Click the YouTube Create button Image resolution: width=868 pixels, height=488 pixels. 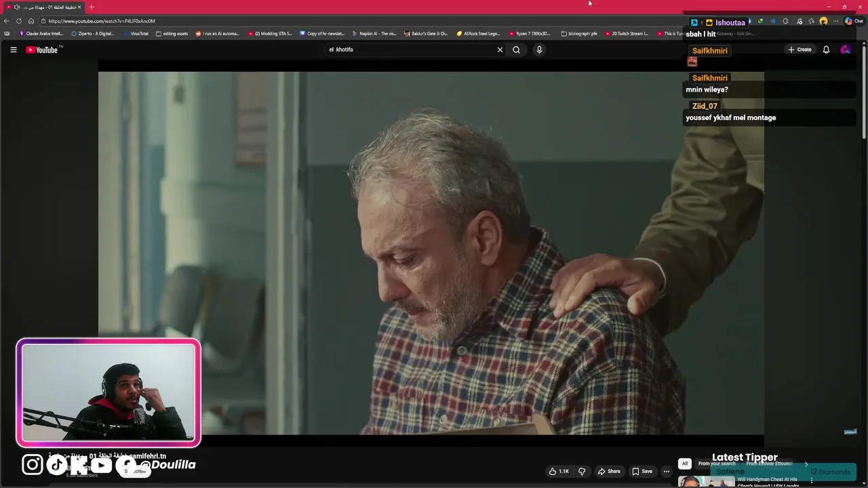tap(800, 49)
